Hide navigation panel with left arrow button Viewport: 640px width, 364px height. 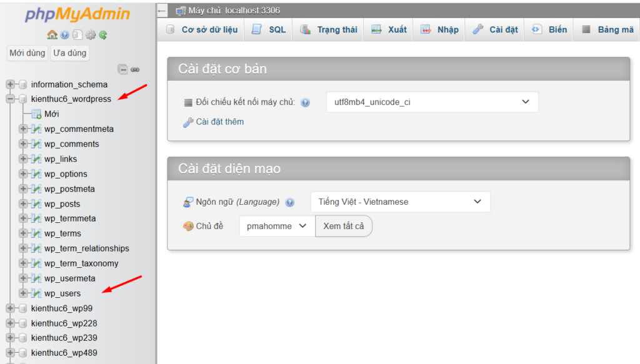coord(162,11)
